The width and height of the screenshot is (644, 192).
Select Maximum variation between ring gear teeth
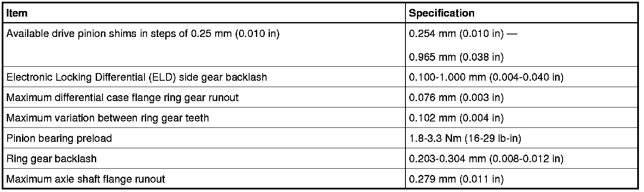pos(108,118)
